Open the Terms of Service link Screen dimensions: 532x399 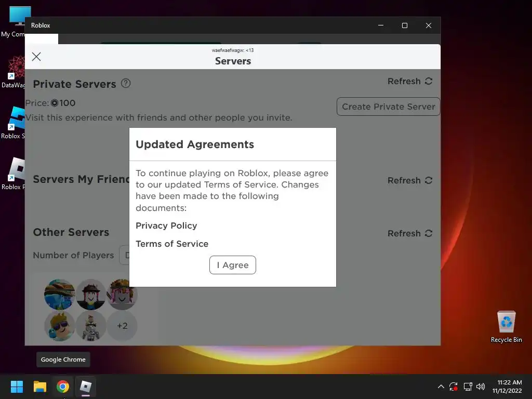pos(172,244)
